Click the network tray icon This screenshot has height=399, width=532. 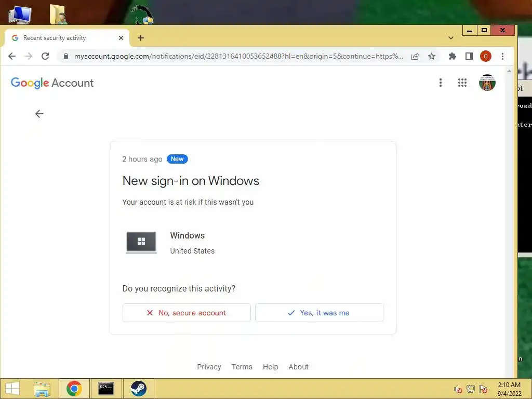point(471,389)
